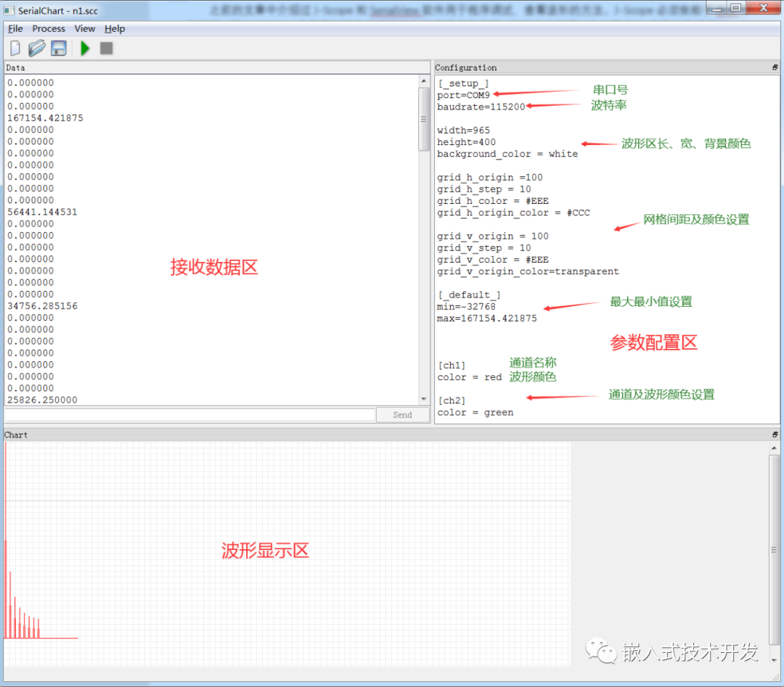The width and height of the screenshot is (784, 687).
Task: Click the message input field beside Send
Action: (x=189, y=414)
